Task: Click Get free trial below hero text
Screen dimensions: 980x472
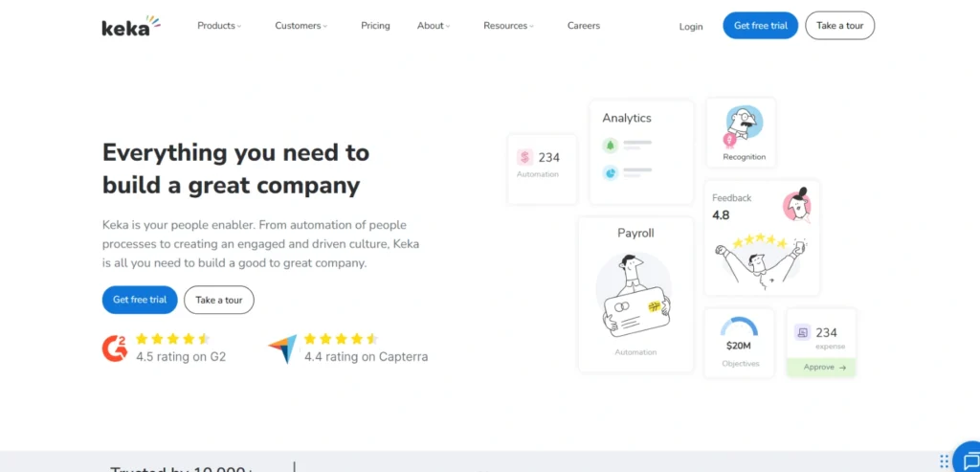Action: click(x=140, y=300)
